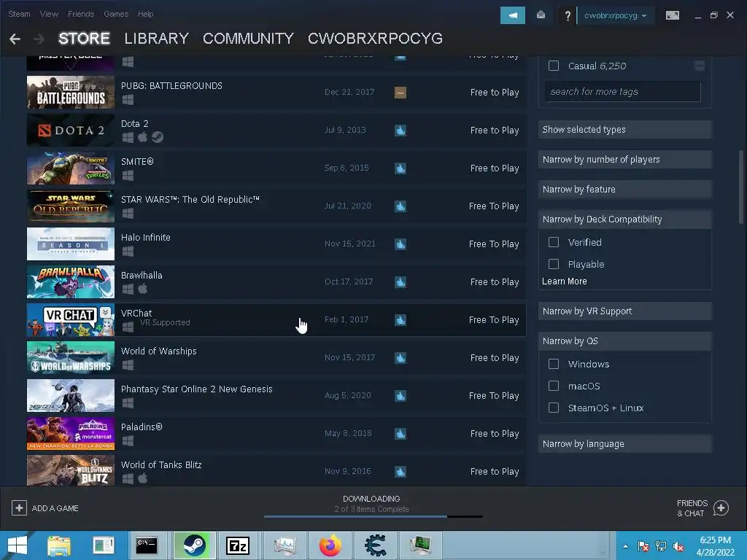Open the announcements megaphone icon
747x560 pixels.
(x=513, y=15)
